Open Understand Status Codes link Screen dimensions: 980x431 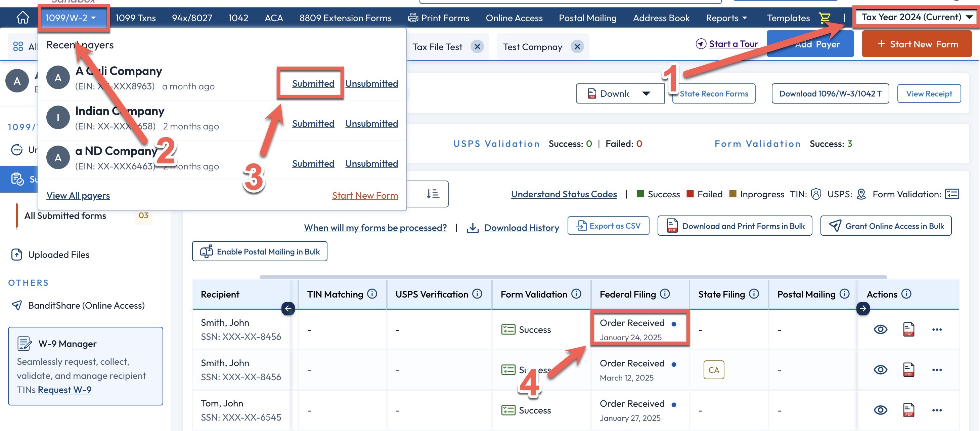(x=564, y=194)
